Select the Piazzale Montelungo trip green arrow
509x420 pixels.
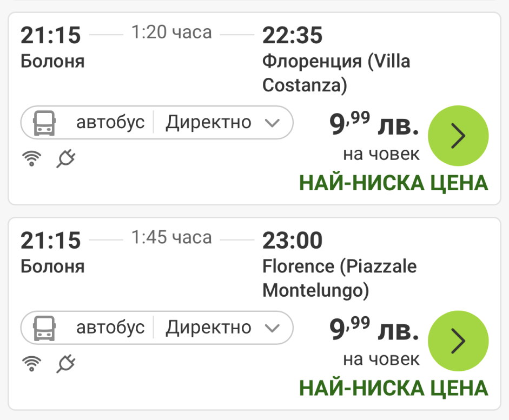(x=458, y=341)
